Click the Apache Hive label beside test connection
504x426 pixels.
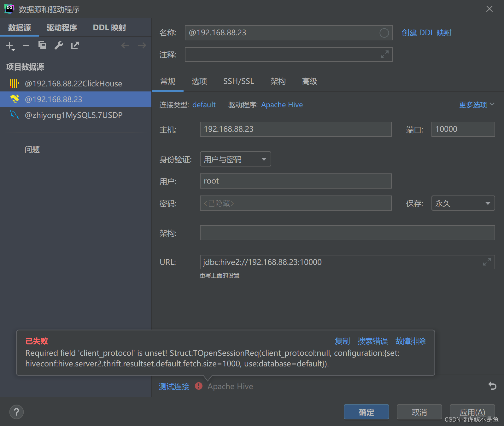pyautogui.click(x=230, y=387)
